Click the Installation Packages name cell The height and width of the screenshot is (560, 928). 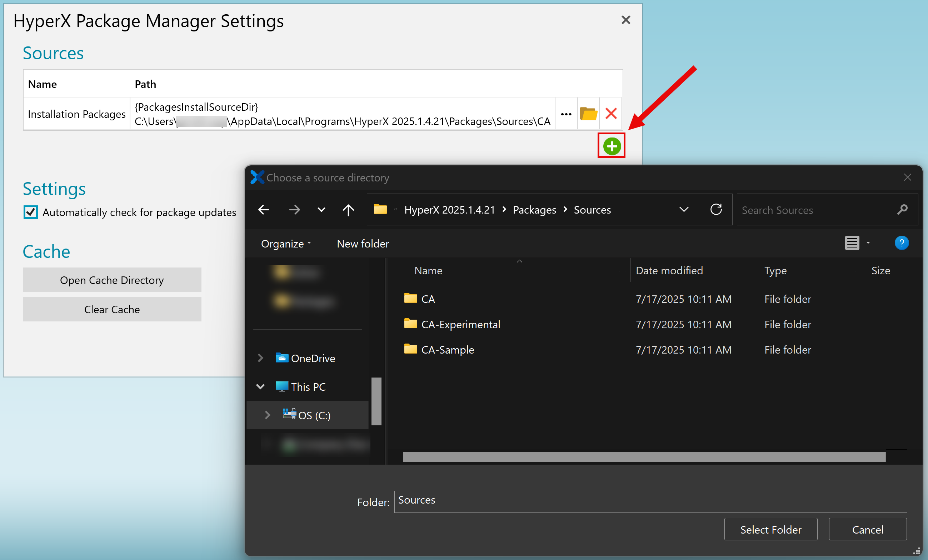click(77, 114)
